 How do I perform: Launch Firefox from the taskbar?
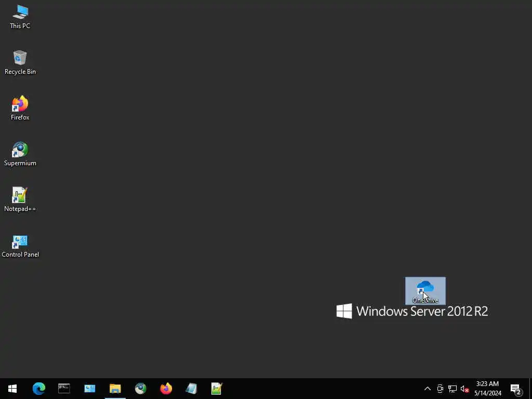[x=166, y=389]
